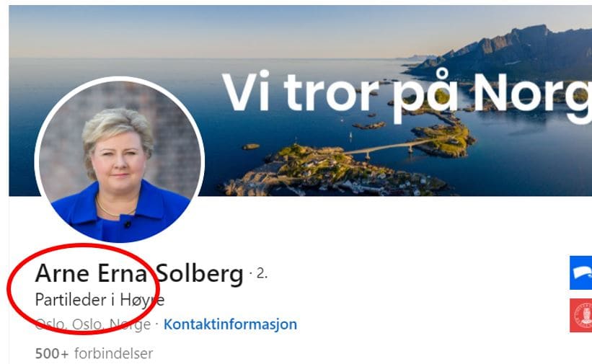The width and height of the screenshot is (592, 364).
Task: Click the "Oslo, Oslo, Norge" location text
Action: [93, 324]
